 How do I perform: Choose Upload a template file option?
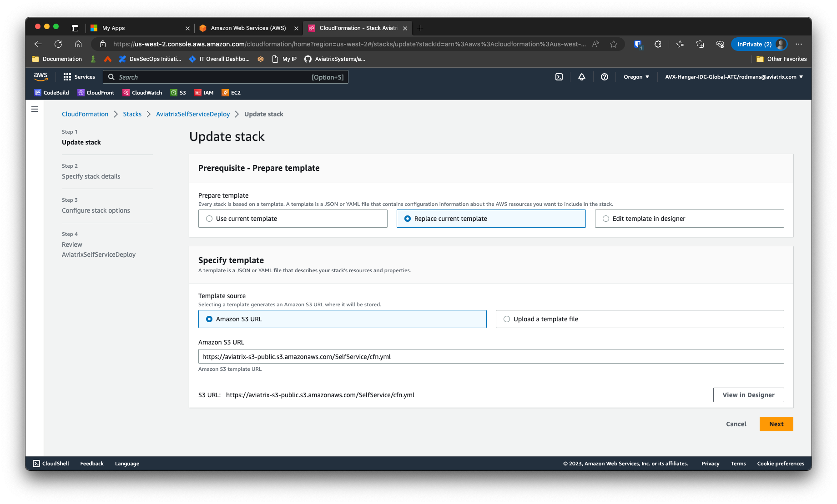point(640,319)
